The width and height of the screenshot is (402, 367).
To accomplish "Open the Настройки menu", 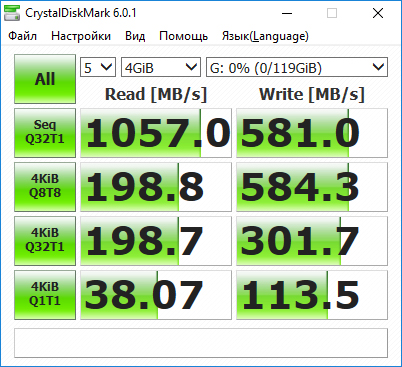I will click(81, 36).
